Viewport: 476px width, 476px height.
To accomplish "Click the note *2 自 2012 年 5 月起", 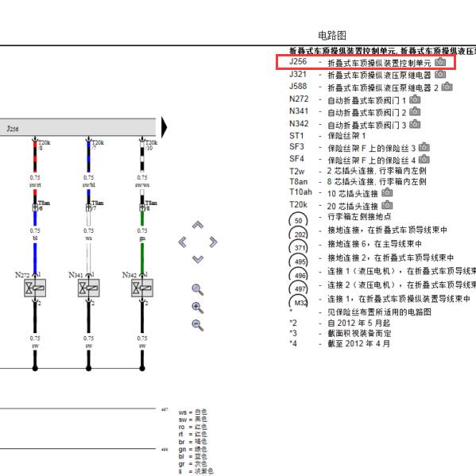I will (x=339, y=323).
